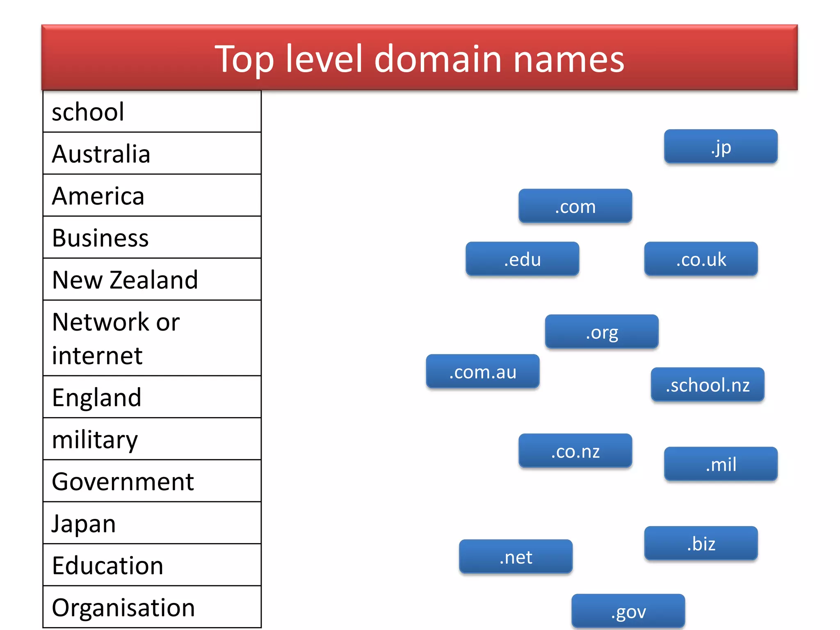Click the .edu domain button

[523, 259]
